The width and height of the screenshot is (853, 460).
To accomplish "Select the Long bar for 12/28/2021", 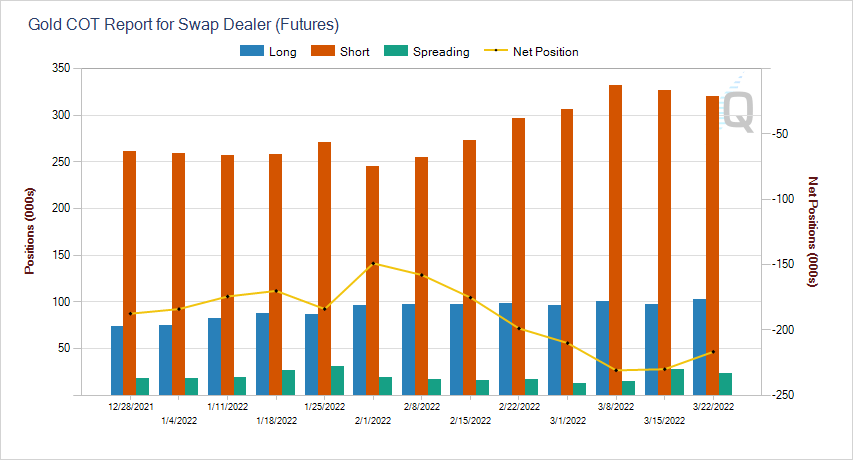I will [x=117, y=360].
